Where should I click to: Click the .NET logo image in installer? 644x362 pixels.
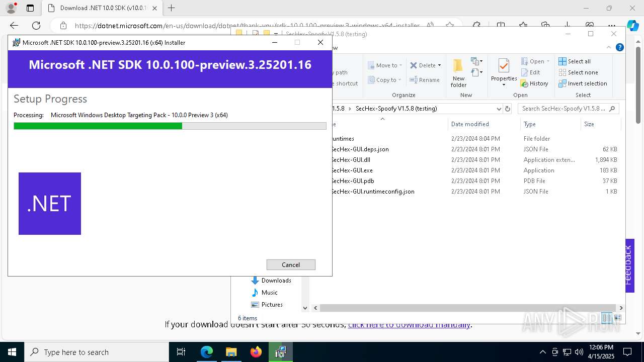click(x=50, y=204)
